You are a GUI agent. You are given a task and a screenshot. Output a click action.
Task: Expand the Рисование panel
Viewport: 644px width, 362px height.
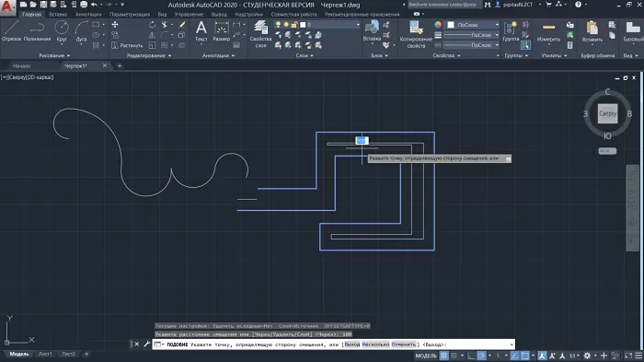(x=54, y=55)
